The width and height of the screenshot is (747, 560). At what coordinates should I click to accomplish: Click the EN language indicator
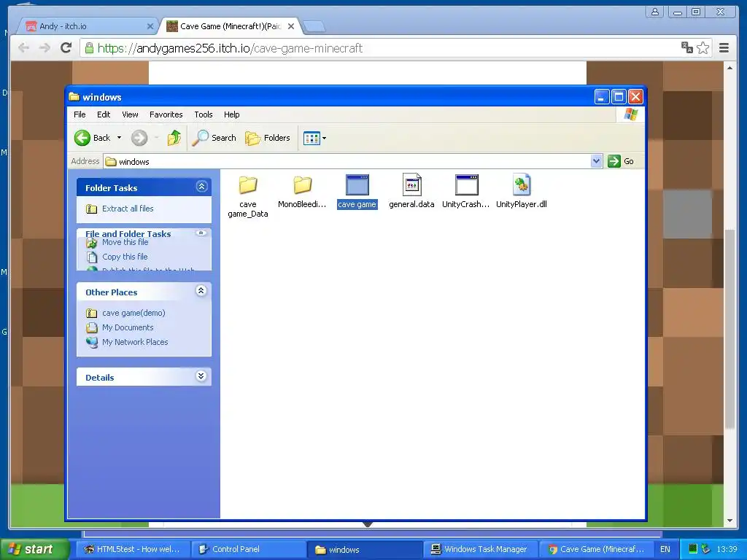[665, 549]
